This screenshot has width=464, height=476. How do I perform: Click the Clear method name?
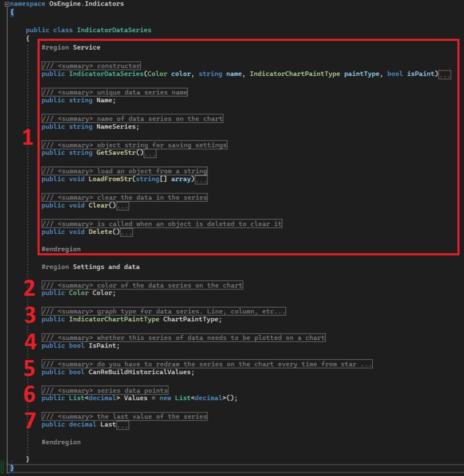pyautogui.click(x=99, y=206)
